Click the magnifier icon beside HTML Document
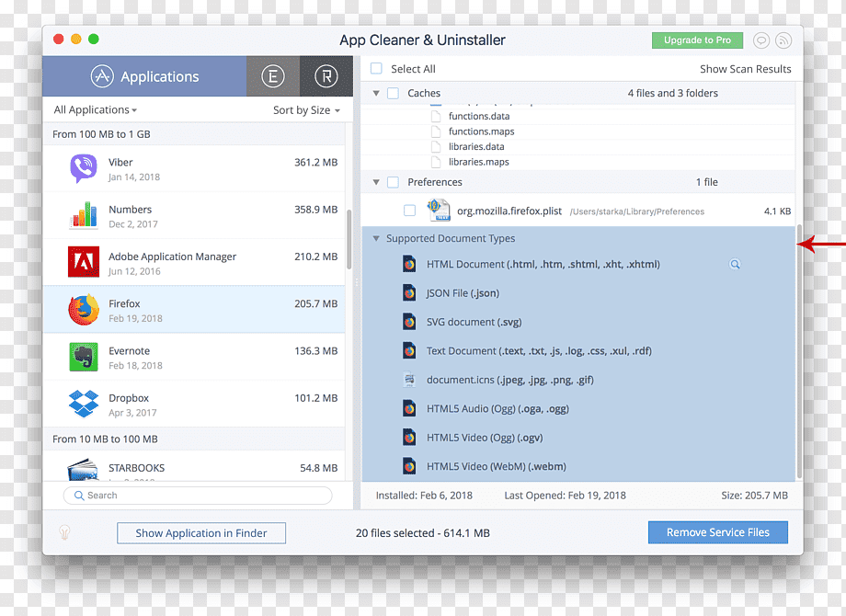This screenshot has width=846, height=616. pos(735,264)
